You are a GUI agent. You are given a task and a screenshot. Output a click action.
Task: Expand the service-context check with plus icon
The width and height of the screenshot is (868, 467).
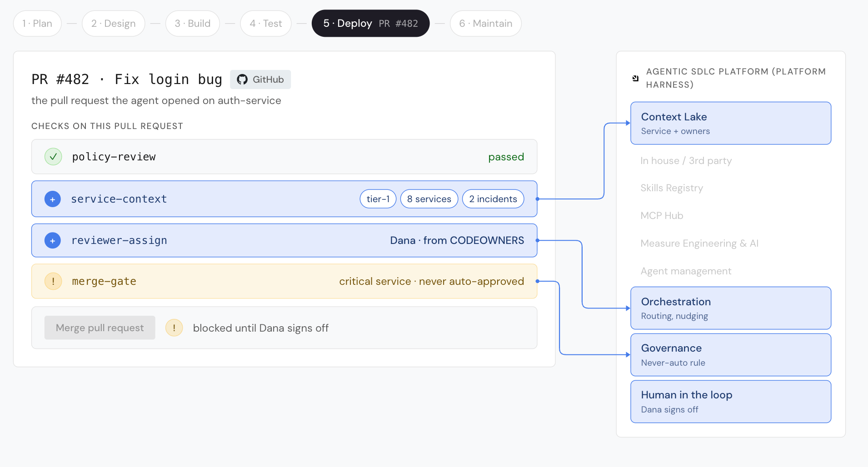(53, 199)
